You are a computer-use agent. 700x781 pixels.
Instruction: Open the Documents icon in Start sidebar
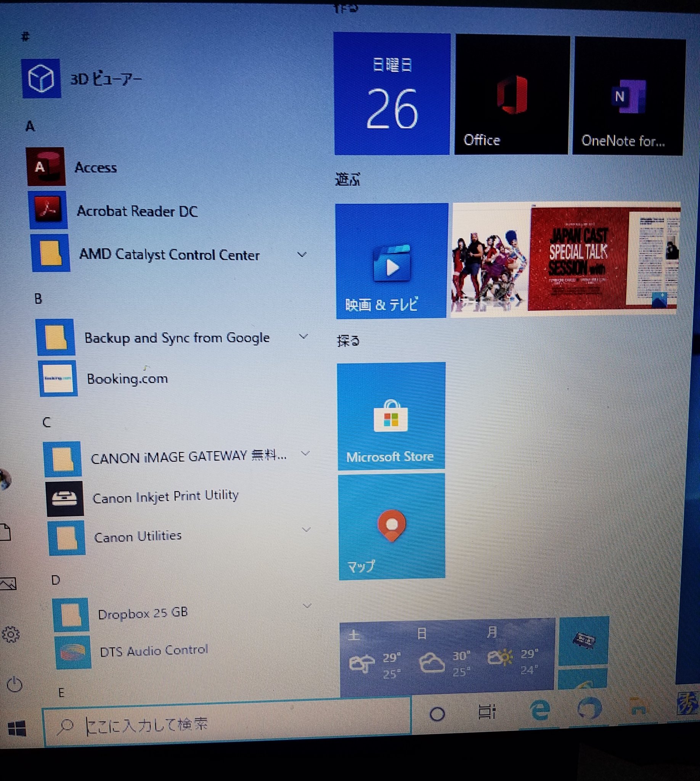5,532
